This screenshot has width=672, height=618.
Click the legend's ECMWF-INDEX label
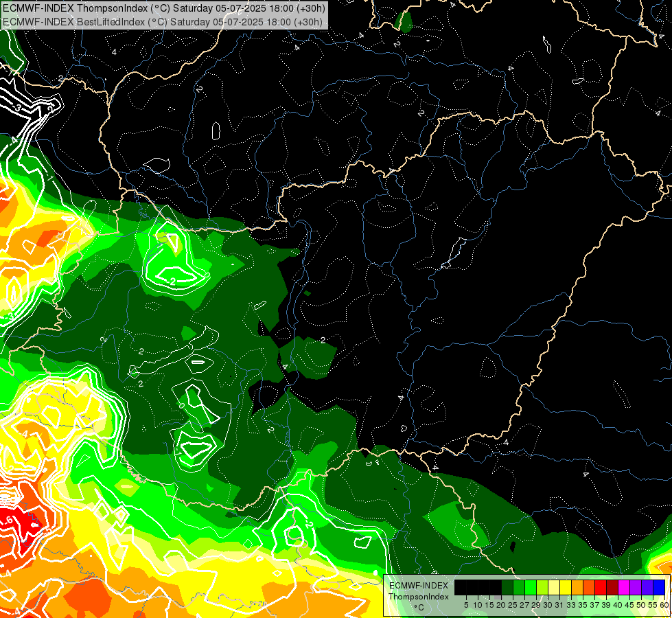[x=419, y=586]
